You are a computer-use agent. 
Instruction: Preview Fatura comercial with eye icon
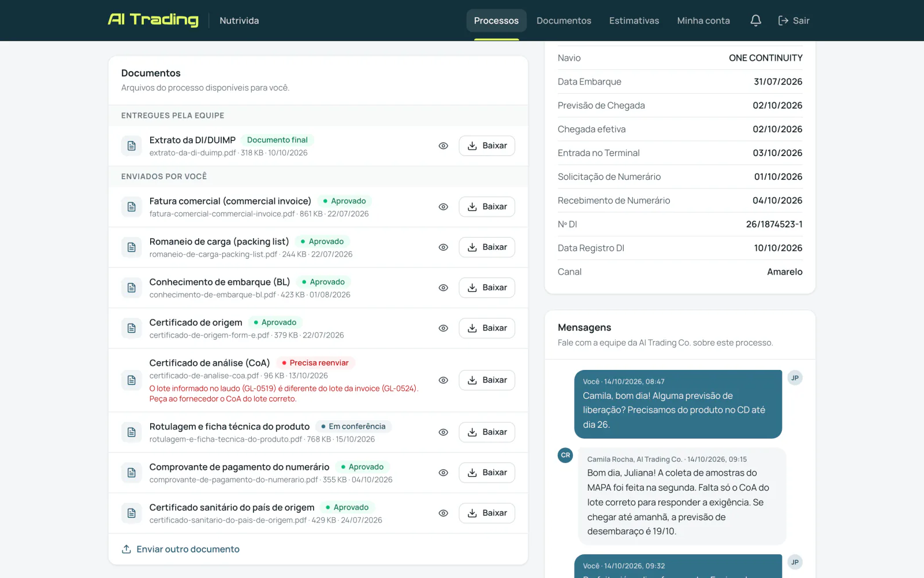[444, 207]
